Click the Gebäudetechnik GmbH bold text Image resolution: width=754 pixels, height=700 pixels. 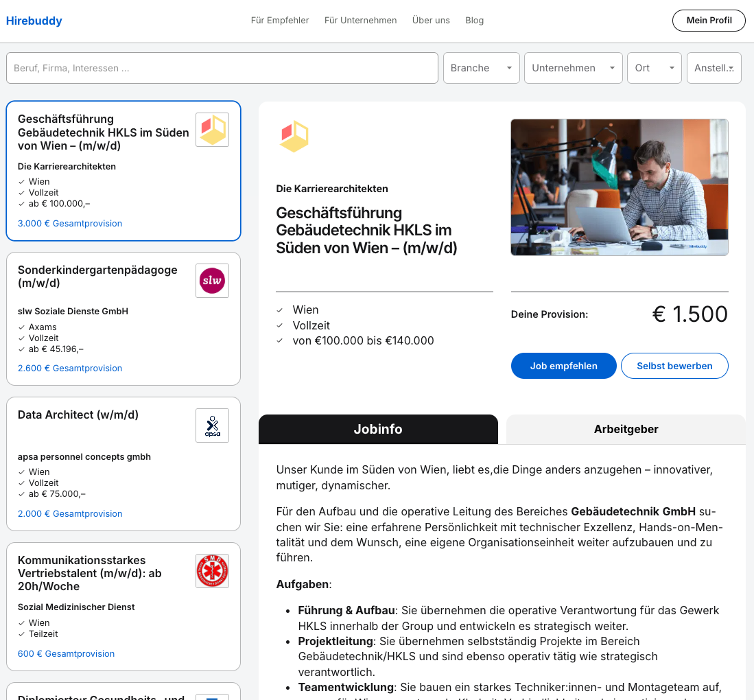[x=633, y=511]
